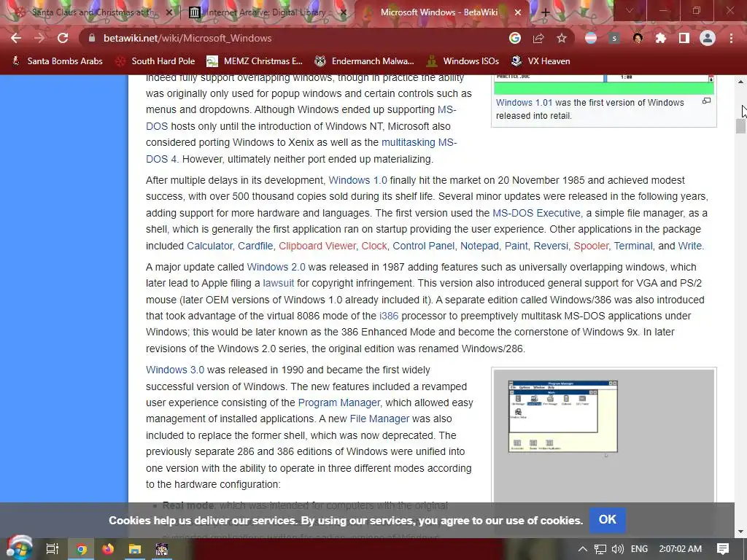Viewport: 747px width, 560px height.
Task: Open the Chrome three-dot menu
Action: click(731, 38)
